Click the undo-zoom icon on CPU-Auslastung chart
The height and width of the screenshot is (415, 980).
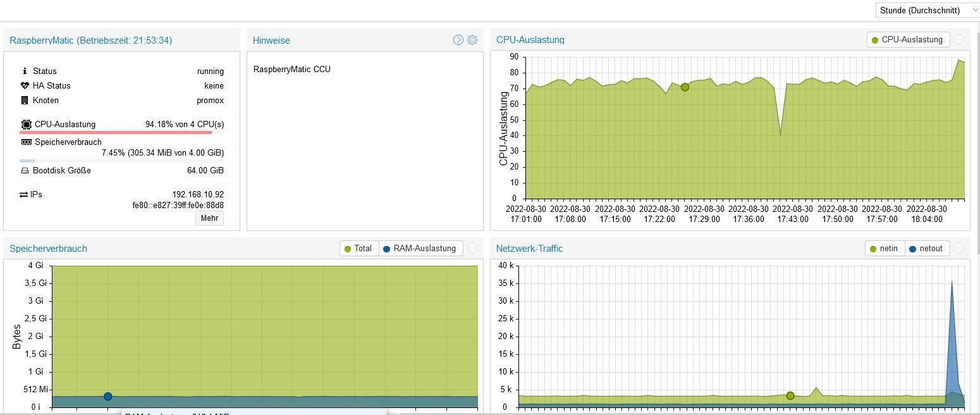click(x=959, y=39)
